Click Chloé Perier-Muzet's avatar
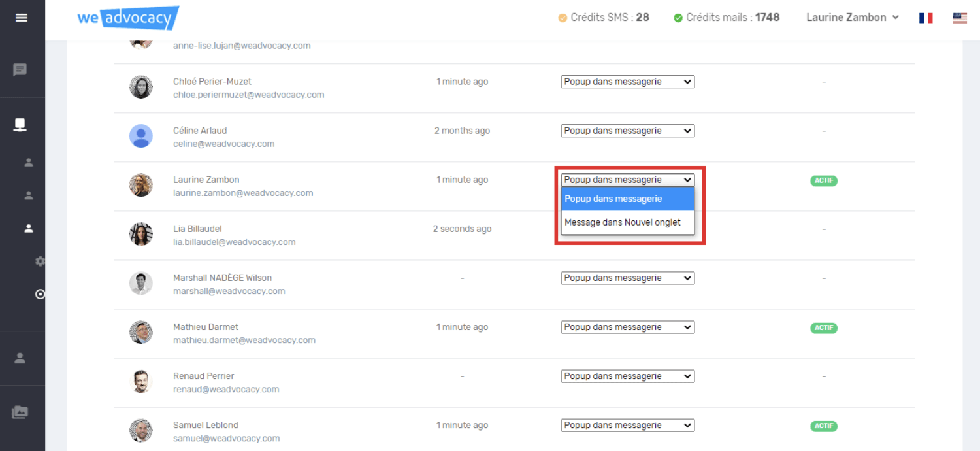The height and width of the screenshot is (451, 980). 141,87
